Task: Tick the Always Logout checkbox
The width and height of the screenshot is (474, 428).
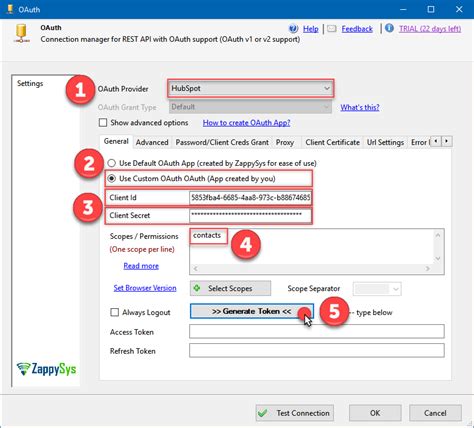Action: point(114,312)
